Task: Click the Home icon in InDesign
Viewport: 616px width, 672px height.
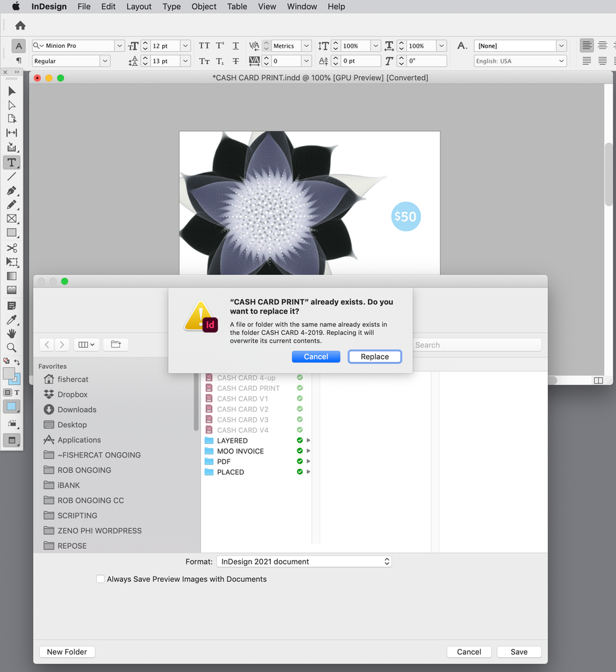Action: 20,26
